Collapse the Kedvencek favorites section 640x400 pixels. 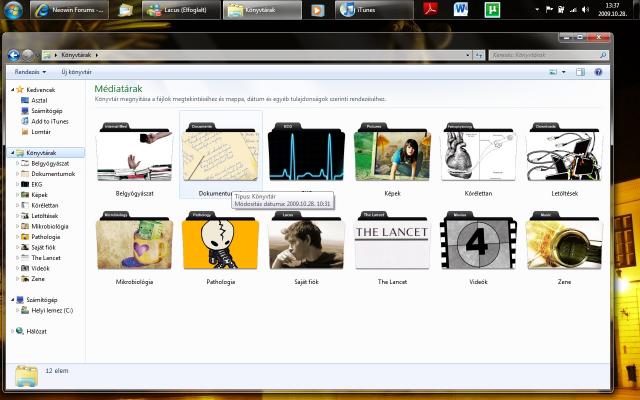tap(12, 90)
